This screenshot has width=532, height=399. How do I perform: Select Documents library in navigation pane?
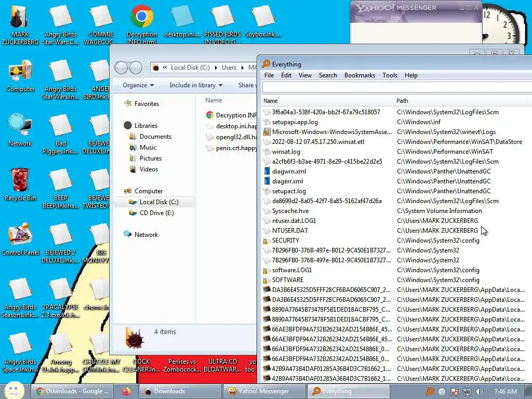coord(155,137)
